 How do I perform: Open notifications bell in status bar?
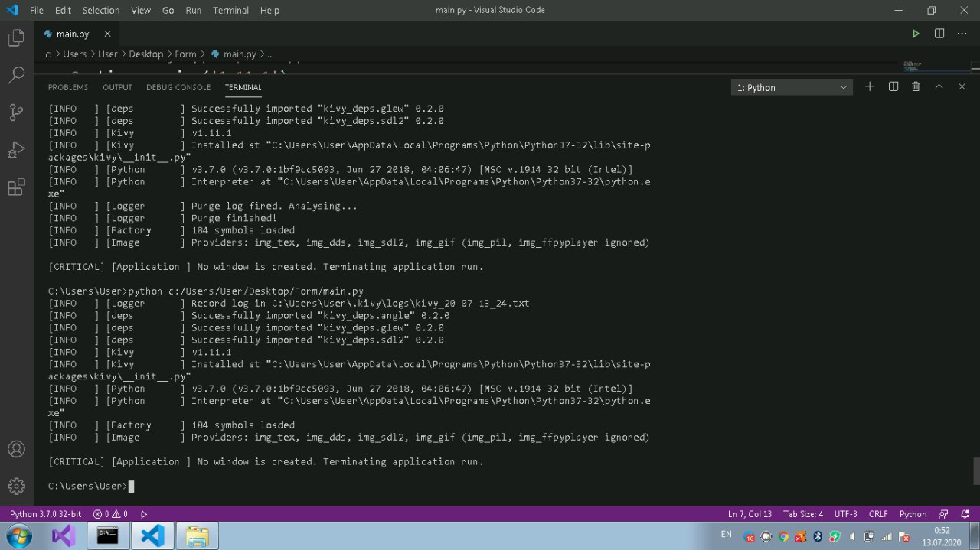point(965,514)
